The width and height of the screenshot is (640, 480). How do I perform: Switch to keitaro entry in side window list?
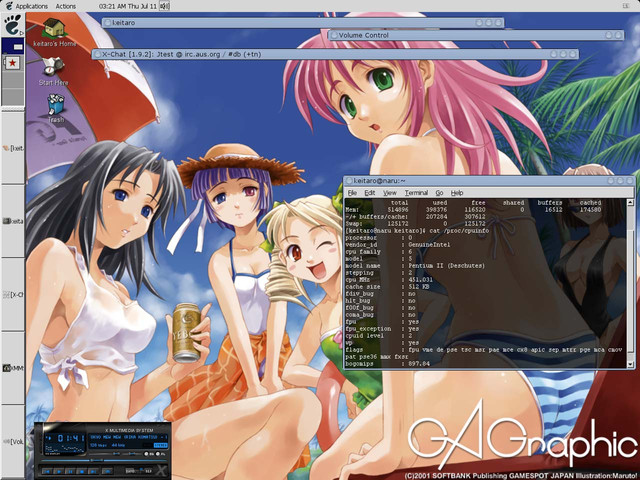(13, 148)
